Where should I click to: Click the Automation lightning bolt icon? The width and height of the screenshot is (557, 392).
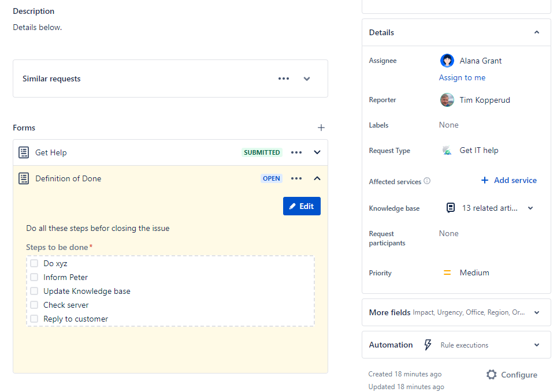click(x=428, y=345)
